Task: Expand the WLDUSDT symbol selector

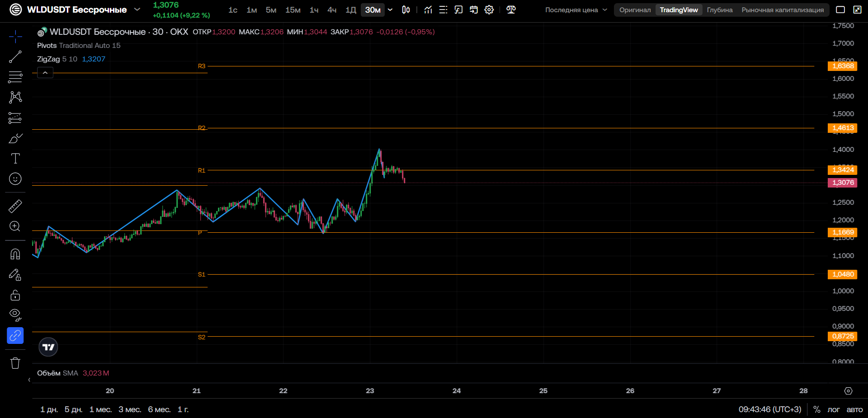Action: 137,9
